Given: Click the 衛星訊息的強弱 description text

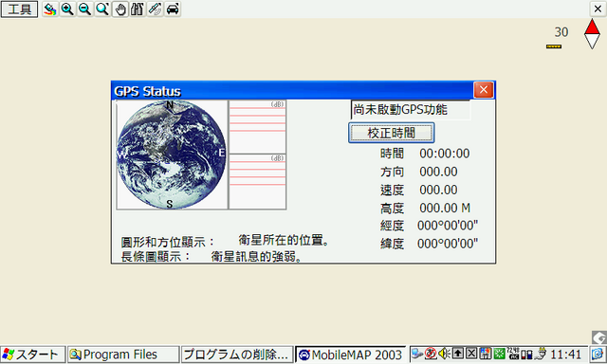Looking at the screenshot, I should point(256,256).
